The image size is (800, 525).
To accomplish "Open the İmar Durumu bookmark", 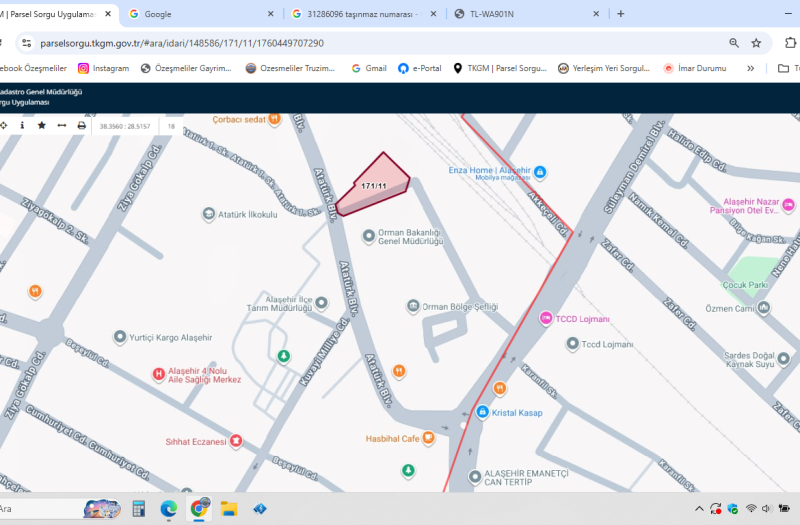I will 699,68.
